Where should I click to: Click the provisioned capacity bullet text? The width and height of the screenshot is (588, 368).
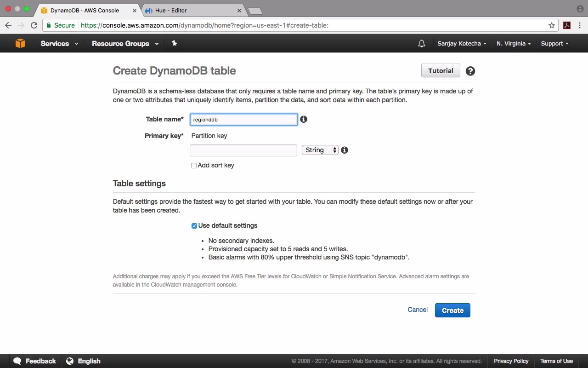278,249
